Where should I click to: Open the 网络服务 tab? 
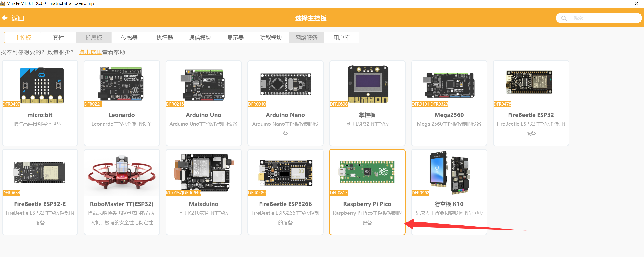[306, 38]
